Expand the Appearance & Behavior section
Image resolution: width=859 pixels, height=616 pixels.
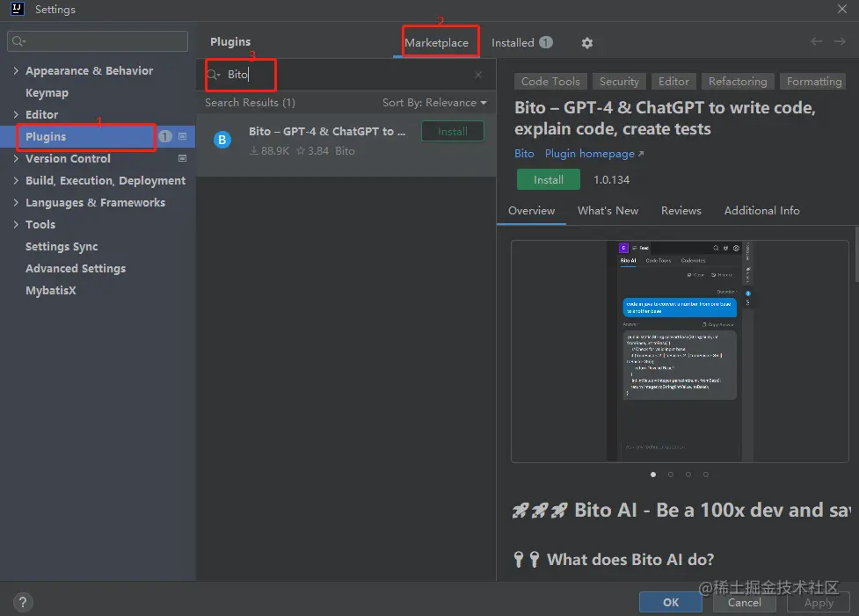pyautogui.click(x=16, y=70)
